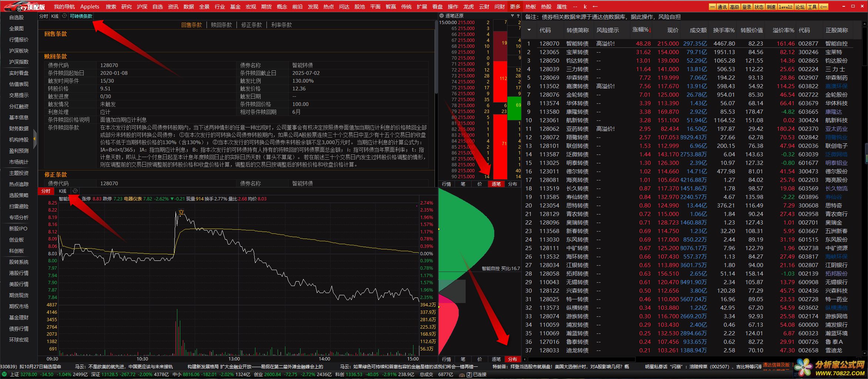Click the side panel collapse handle near 机构持股

(35, 139)
